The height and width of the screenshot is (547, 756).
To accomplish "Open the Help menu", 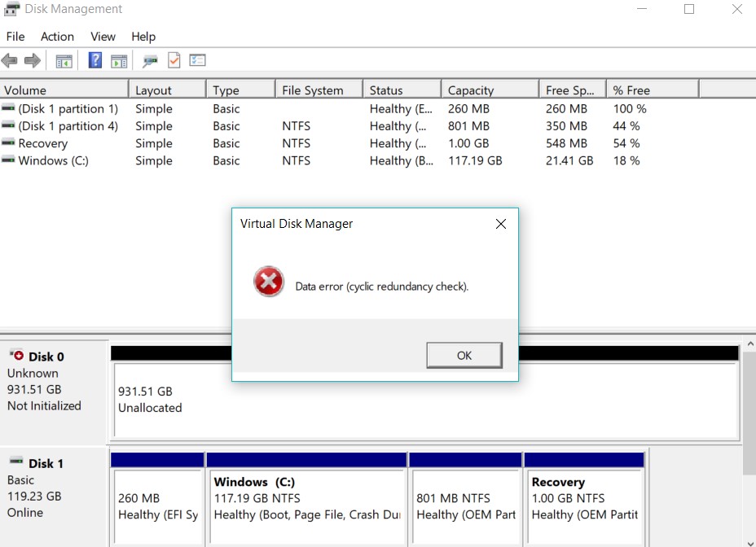I will point(143,37).
